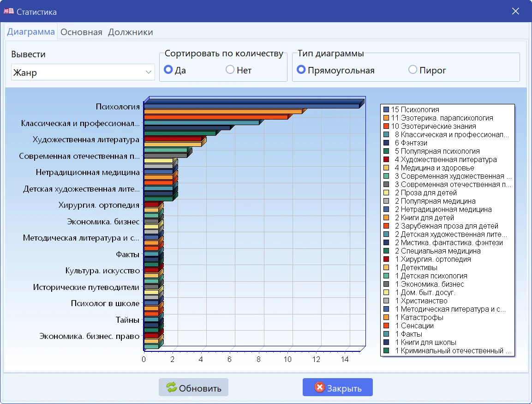532x404 pixels.
Task: Click legend entry '2 Зарубежная проза для детей'
Action: (x=447, y=226)
